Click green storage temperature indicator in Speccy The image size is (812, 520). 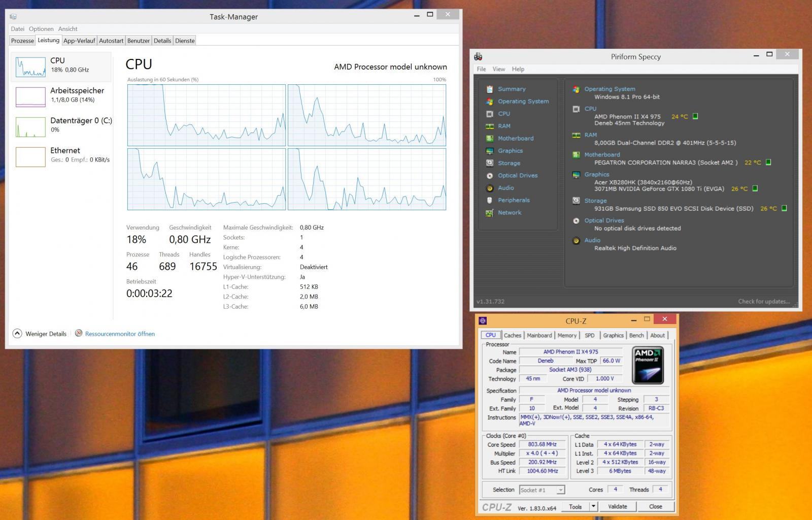[784, 208]
